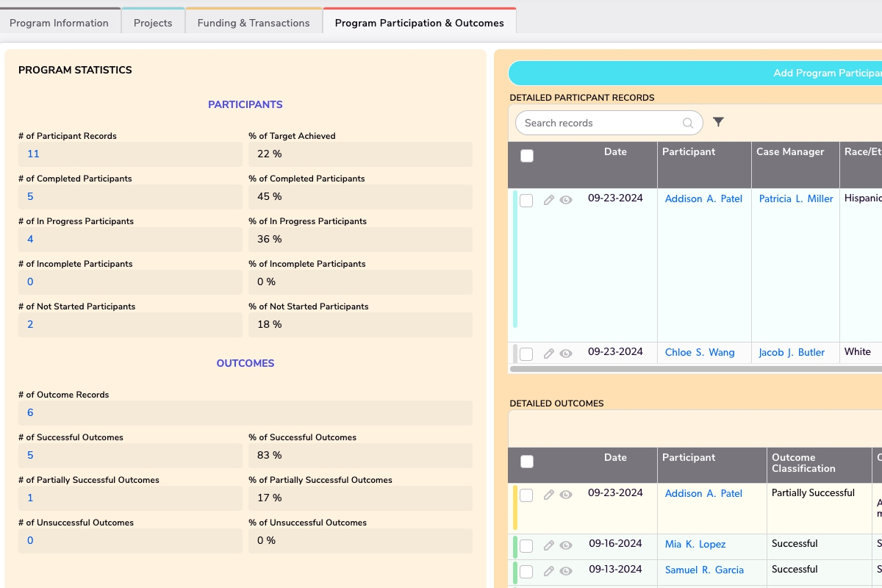The image size is (882, 588).
Task: Edit Chloe S. Wang record pencil icon
Action: (x=548, y=354)
